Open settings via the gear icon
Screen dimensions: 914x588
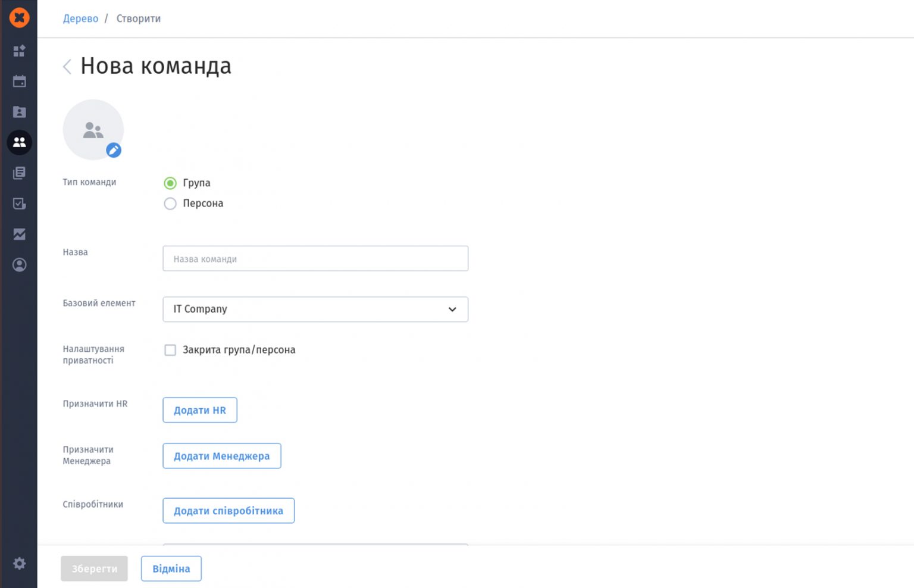click(x=19, y=563)
